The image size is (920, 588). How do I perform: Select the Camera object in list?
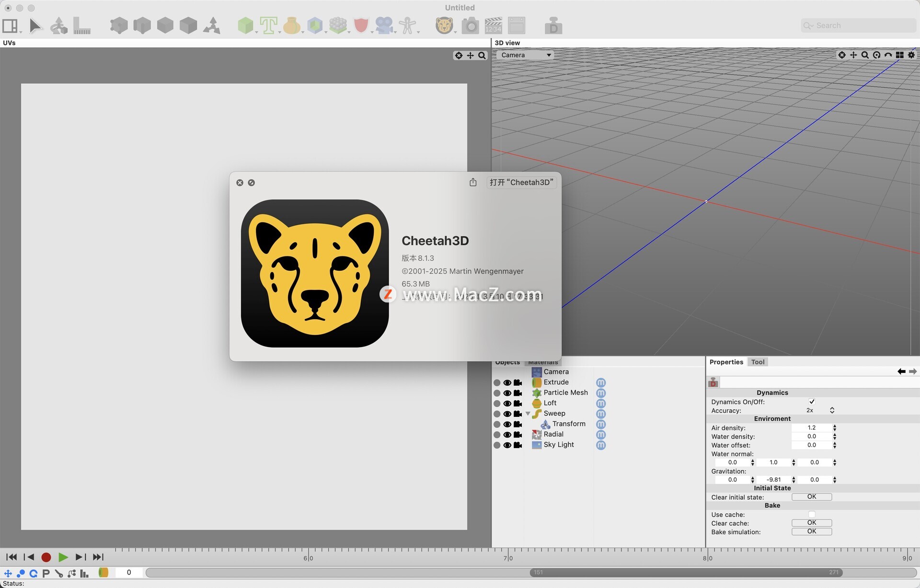coord(556,372)
